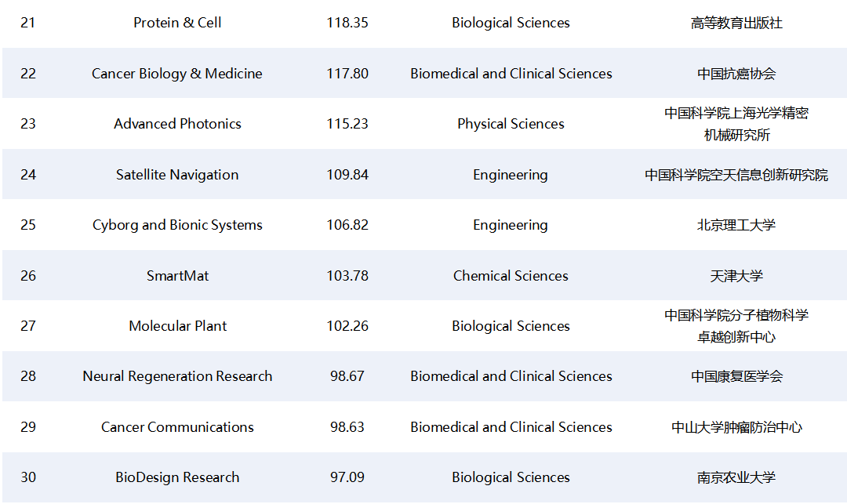Click the publisher 南京农业大学

(x=736, y=477)
